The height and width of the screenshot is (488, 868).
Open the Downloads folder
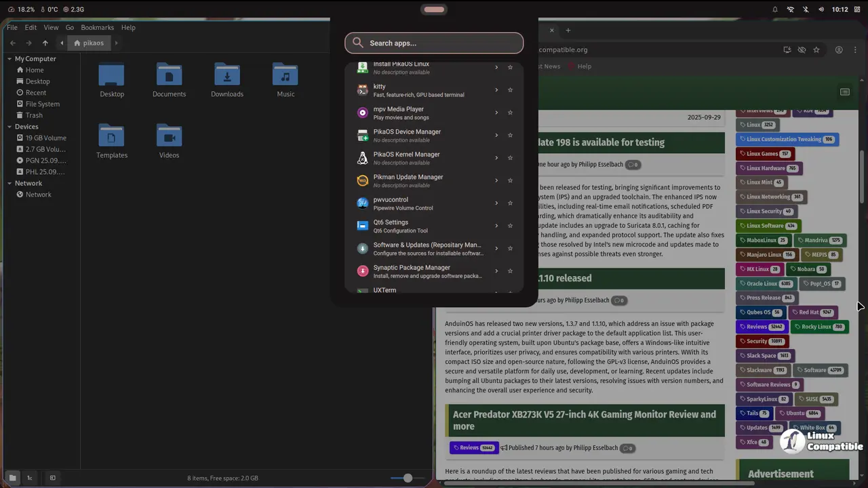tap(226, 80)
